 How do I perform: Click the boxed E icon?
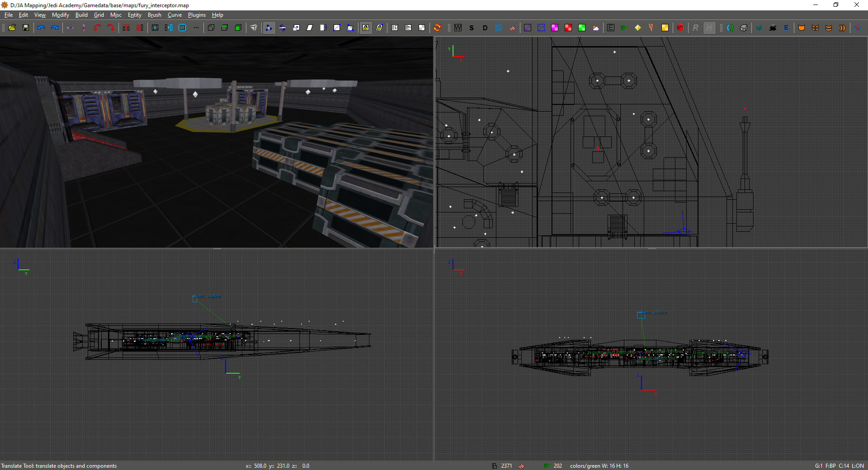[x=611, y=28]
